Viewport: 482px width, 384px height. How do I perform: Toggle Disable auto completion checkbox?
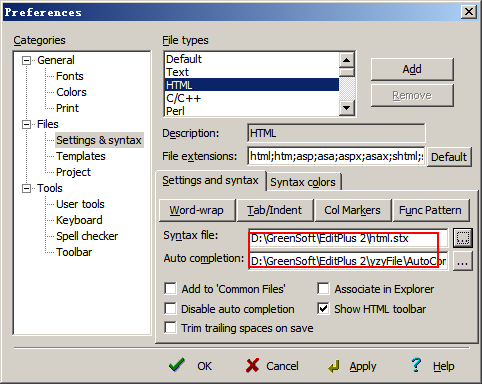point(170,309)
